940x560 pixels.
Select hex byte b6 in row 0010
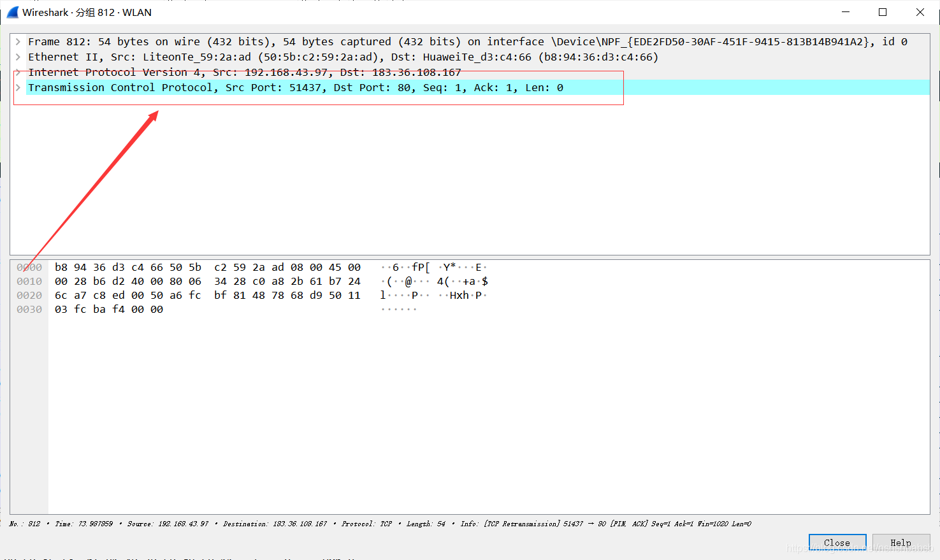tap(99, 282)
